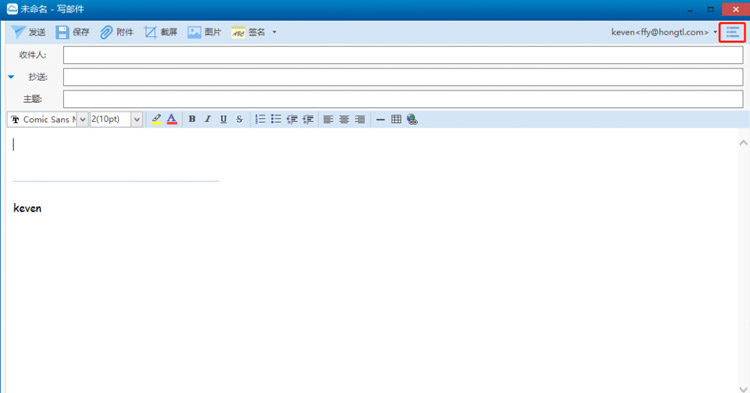The width and height of the screenshot is (750, 393).
Task: Pick the yellow text highlight color
Action: pyautogui.click(x=156, y=119)
